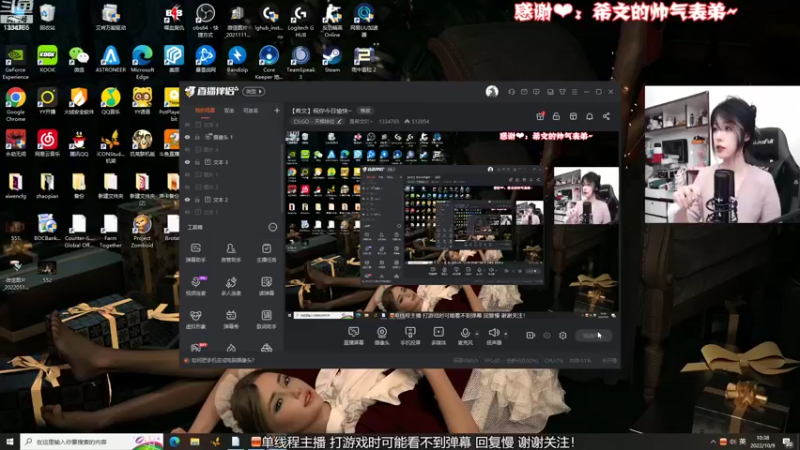Add a 手机投屏 phone-cast source
Image resolution: width=800 pixels, height=450 pixels.
(410, 336)
